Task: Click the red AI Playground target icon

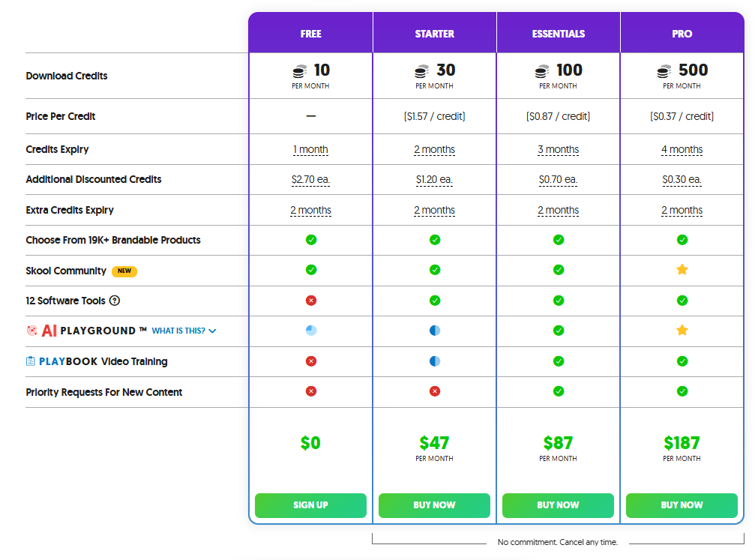Action: [31, 331]
